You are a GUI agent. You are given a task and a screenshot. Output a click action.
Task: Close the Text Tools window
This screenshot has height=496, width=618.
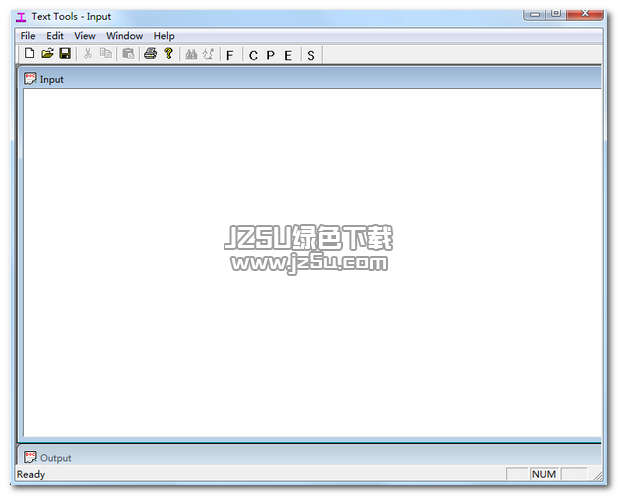pyautogui.click(x=585, y=14)
